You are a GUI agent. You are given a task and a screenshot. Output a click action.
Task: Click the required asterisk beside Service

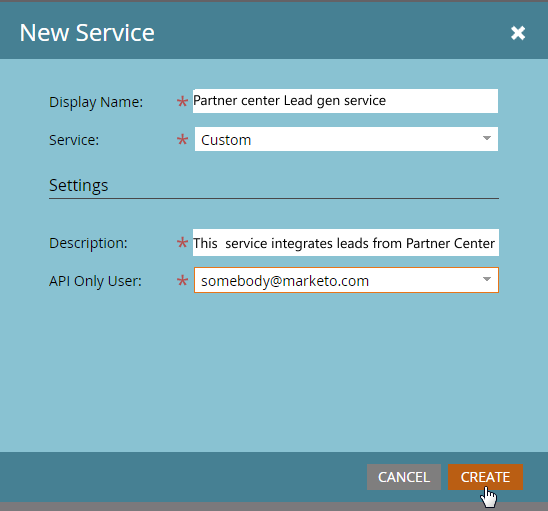182,140
